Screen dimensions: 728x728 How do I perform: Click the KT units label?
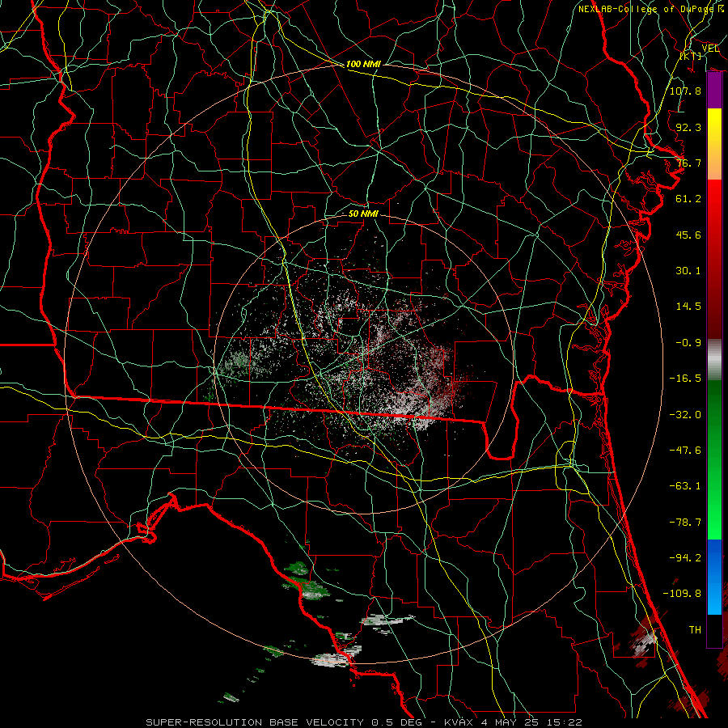click(x=691, y=56)
